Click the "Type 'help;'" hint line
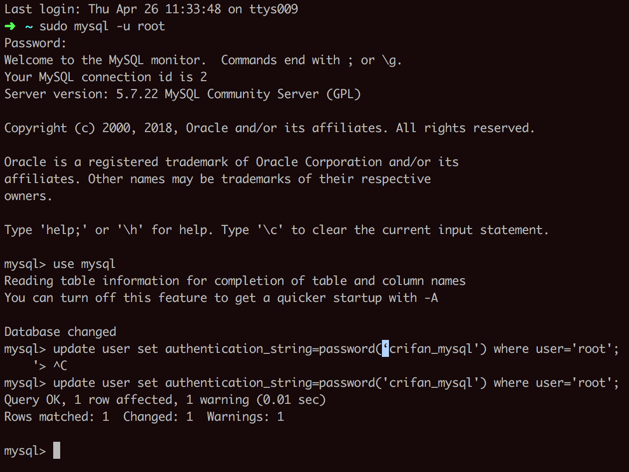This screenshot has height=472, width=629. pyautogui.click(x=276, y=230)
